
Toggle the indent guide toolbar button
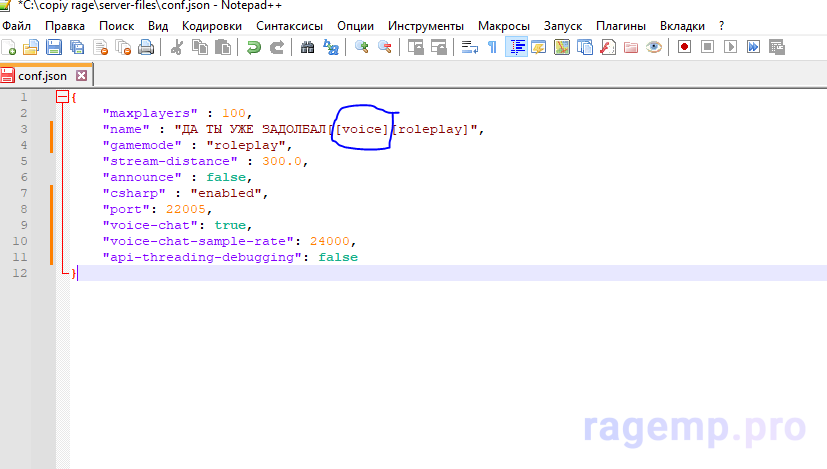tap(516, 46)
